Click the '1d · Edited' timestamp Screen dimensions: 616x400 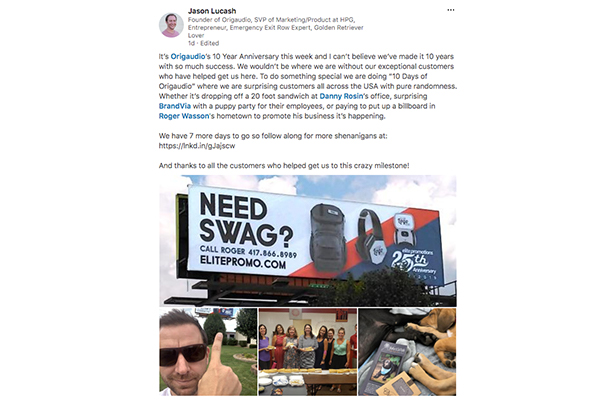click(204, 43)
